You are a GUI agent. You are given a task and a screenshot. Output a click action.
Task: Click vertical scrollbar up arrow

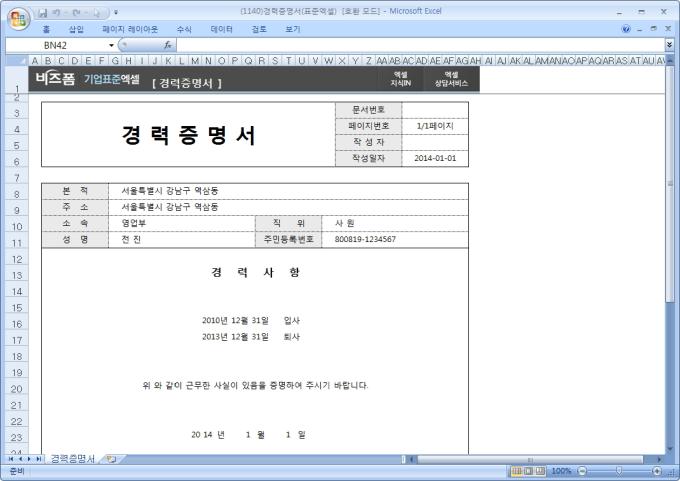(670, 61)
